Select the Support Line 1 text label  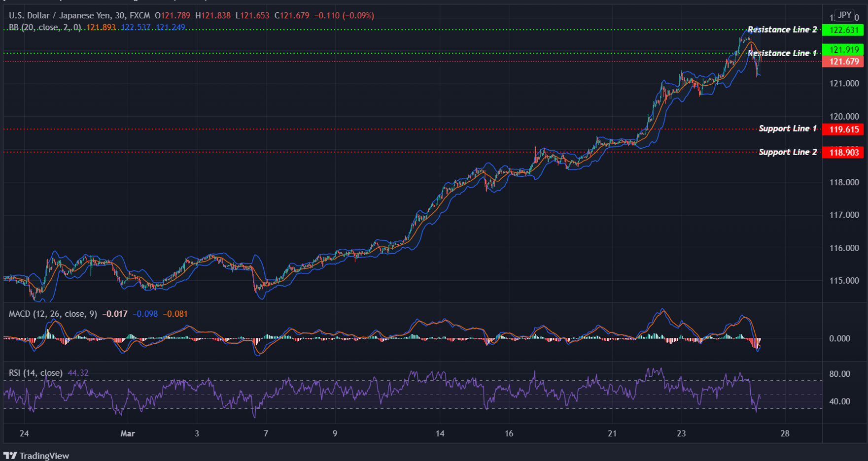click(787, 129)
